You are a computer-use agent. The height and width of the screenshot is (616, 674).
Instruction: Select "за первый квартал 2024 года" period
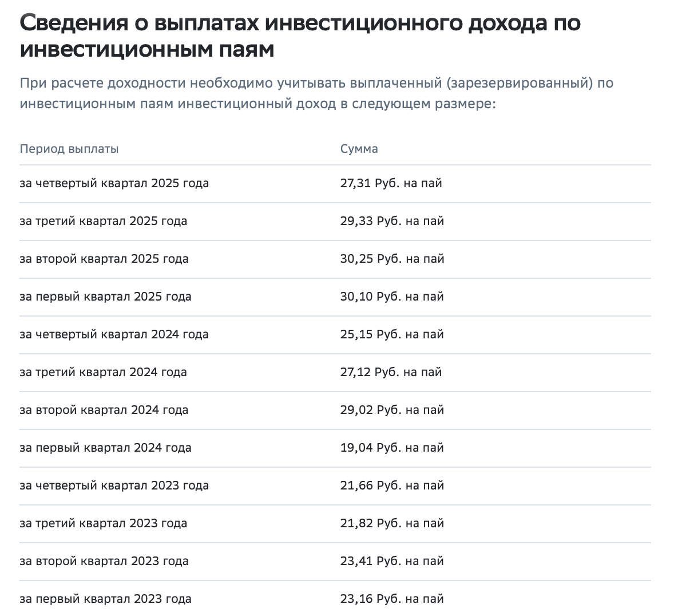pos(105,448)
